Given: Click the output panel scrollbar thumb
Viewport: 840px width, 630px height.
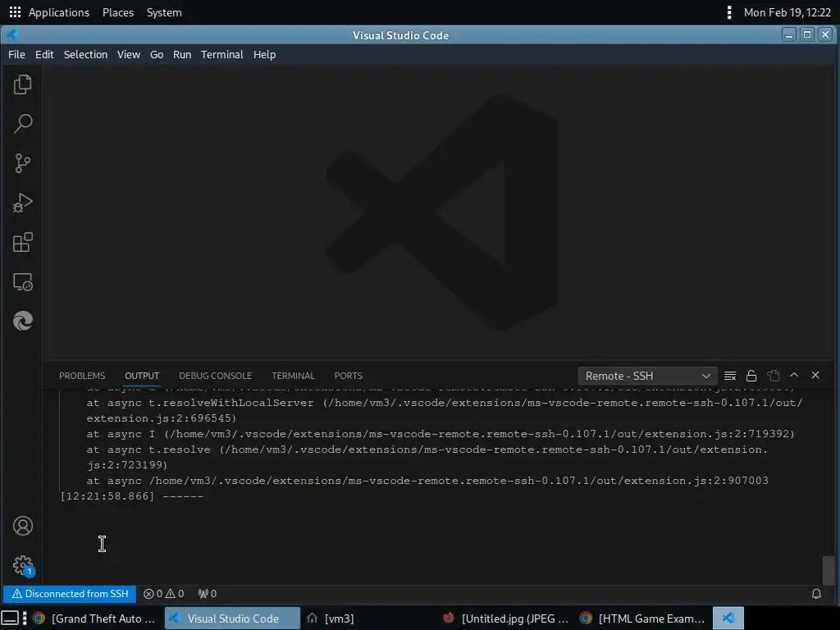Looking at the screenshot, I should click(x=829, y=571).
